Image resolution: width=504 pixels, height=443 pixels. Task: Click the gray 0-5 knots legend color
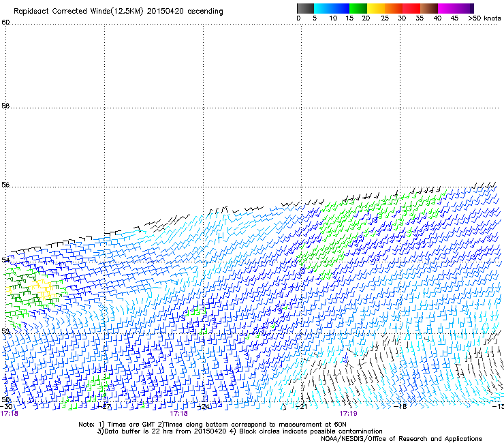(x=305, y=8)
